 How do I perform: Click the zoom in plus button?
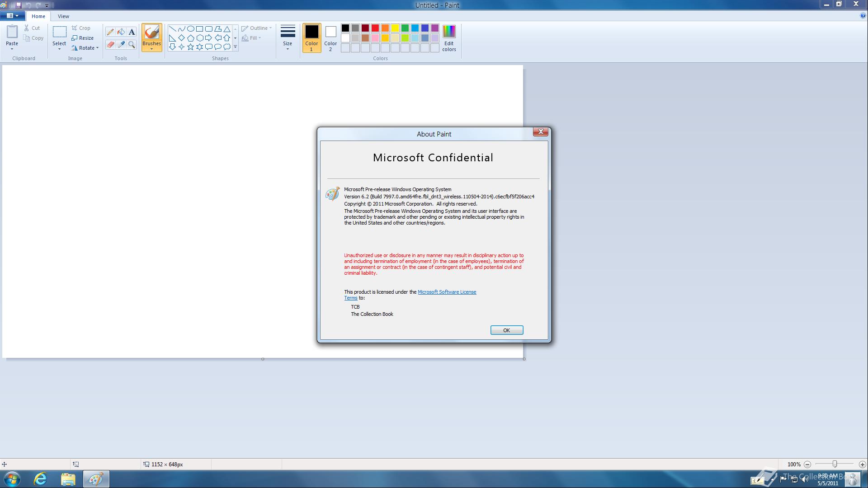[x=862, y=465]
